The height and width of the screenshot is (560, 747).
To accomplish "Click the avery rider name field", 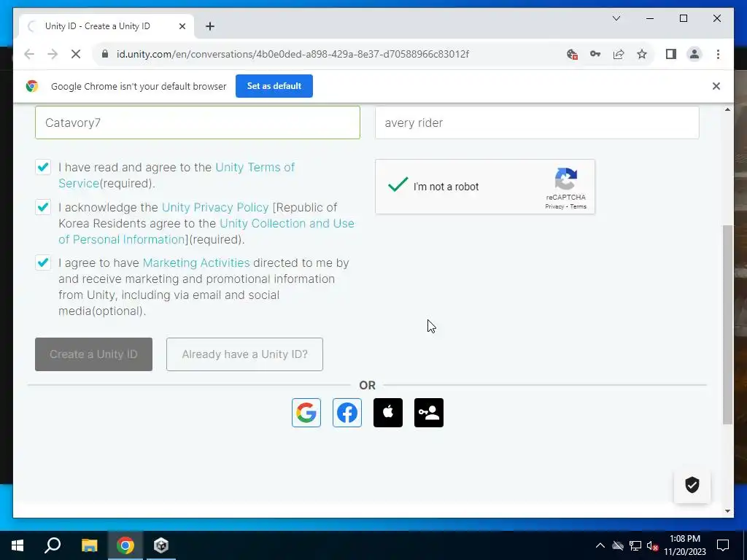I will tap(537, 122).
